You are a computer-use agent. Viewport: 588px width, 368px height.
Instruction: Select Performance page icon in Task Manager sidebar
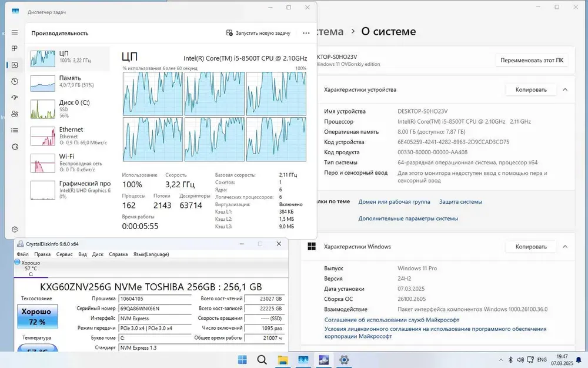point(15,65)
